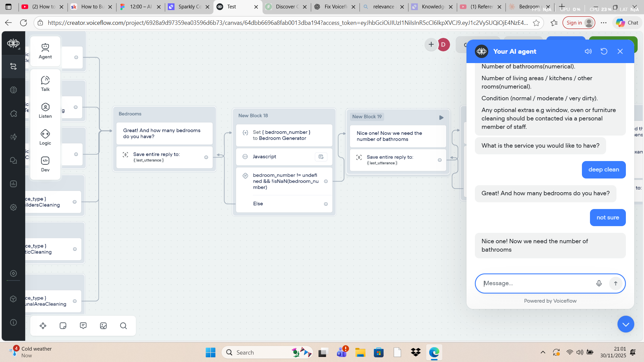Open the Copilot Chat button
The width and height of the screenshot is (644, 362).
[x=627, y=23]
